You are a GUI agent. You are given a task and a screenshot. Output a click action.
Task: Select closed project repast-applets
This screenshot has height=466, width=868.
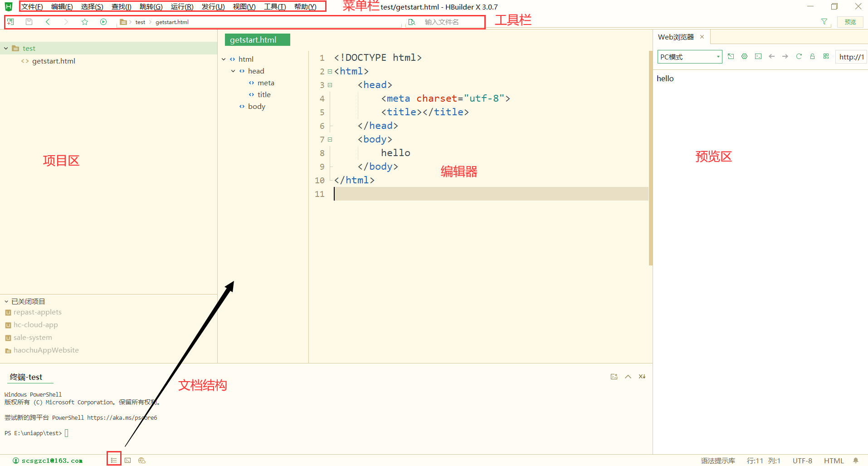[38, 312]
